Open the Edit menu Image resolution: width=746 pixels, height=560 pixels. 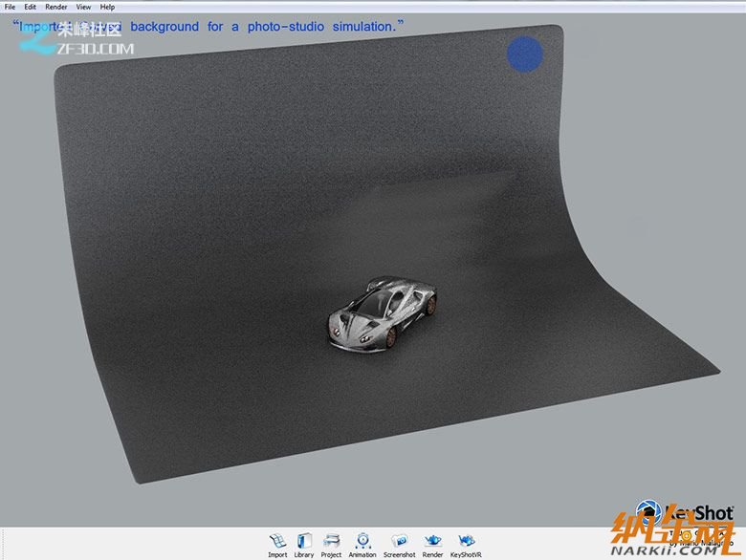pyautogui.click(x=31, y=7)
